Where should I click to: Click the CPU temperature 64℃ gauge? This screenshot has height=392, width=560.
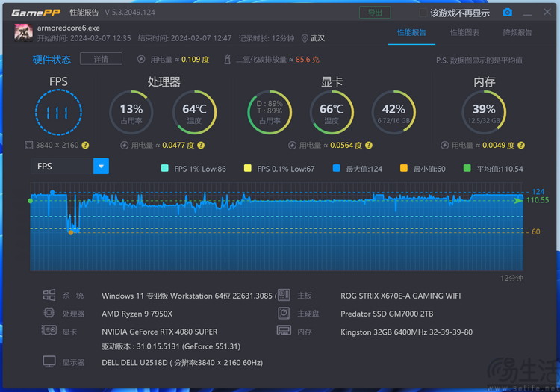click(x=195, y=113)
